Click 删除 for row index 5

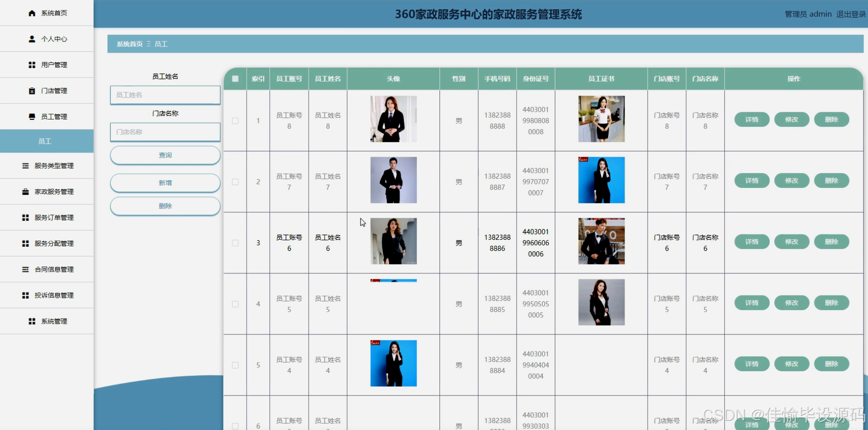(x=832, y=364)
